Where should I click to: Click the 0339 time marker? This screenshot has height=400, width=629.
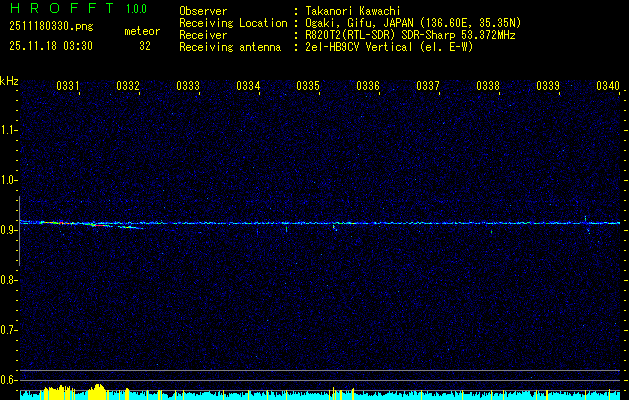click(x=548, y=86)
